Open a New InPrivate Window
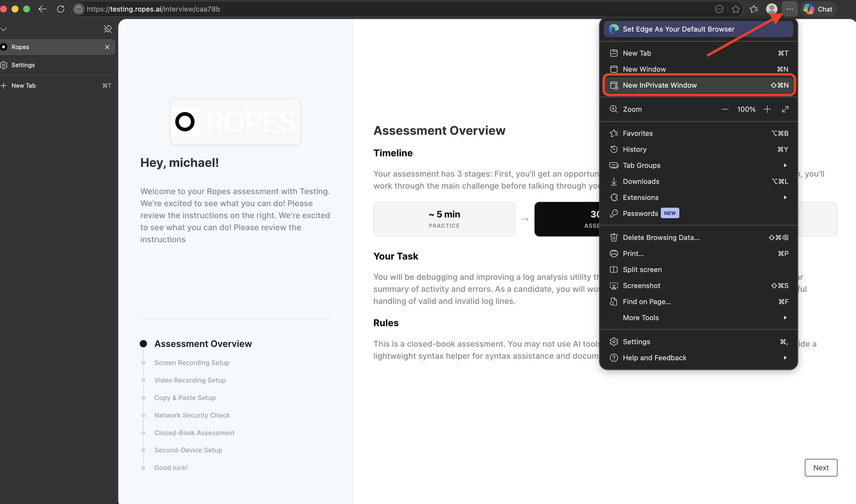This screenshot has height=504, width=856. (x=698, y=85)
